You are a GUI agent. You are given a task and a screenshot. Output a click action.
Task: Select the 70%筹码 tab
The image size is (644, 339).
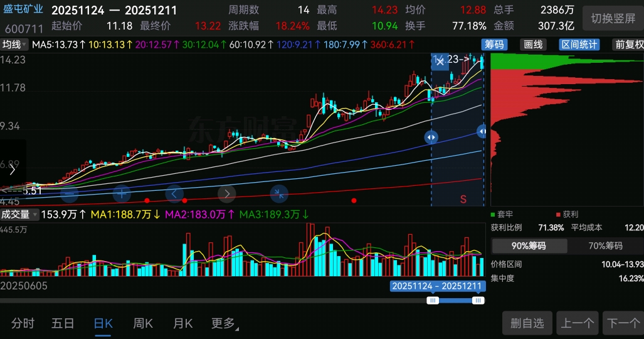pos(605,246)
